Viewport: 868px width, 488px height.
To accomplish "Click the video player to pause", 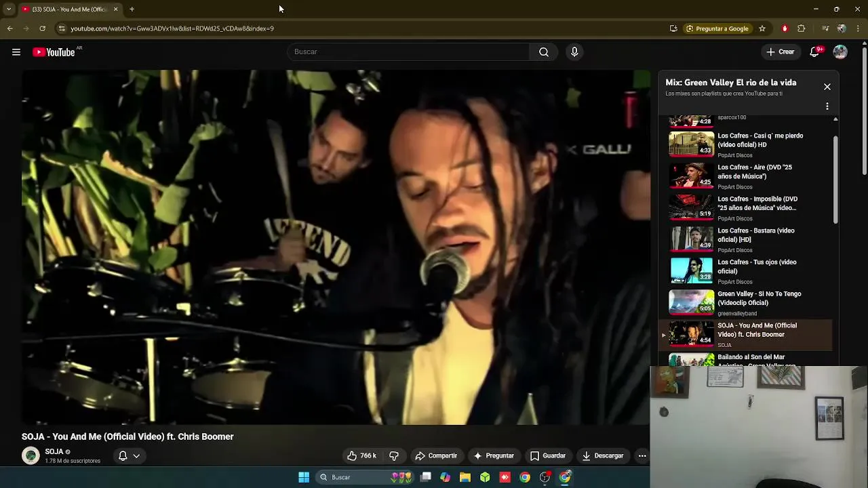I will (336, 247).
